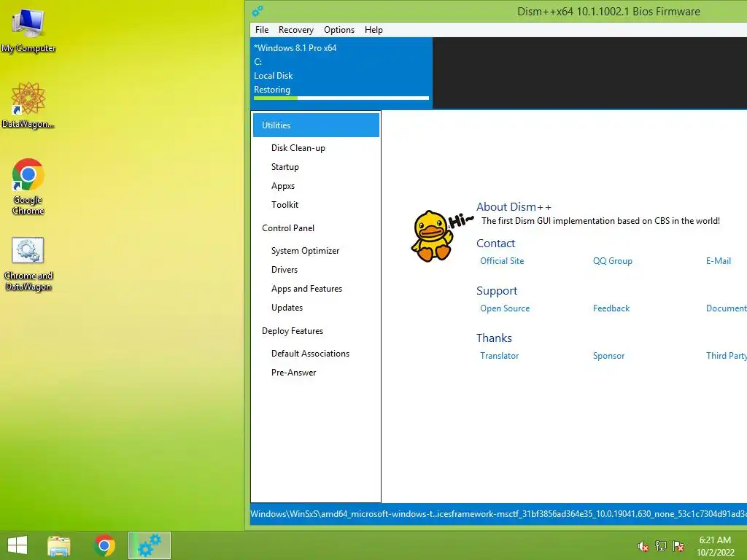The image size is (747, 560).
Task: Click the Dism++ taskbar button
Action: (x=150, y=545)
